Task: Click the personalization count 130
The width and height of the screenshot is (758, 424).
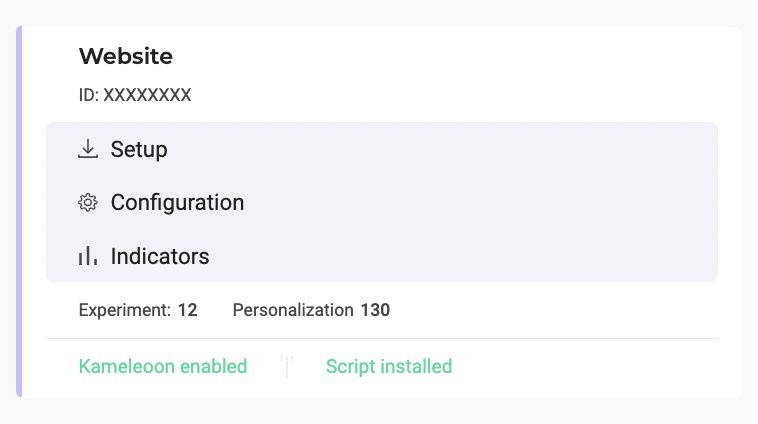Action: pyautogui.click(x=375, y=310)
